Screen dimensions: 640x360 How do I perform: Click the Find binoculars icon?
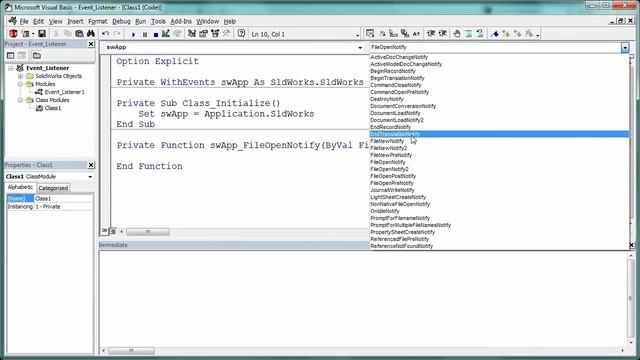(91, 34)
